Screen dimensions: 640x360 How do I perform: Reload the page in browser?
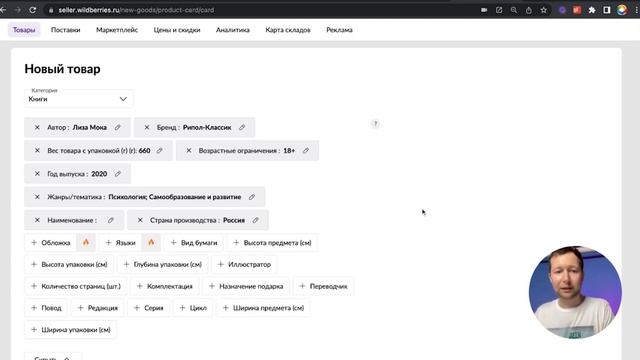pyautogui.click(x=33, y=10)
